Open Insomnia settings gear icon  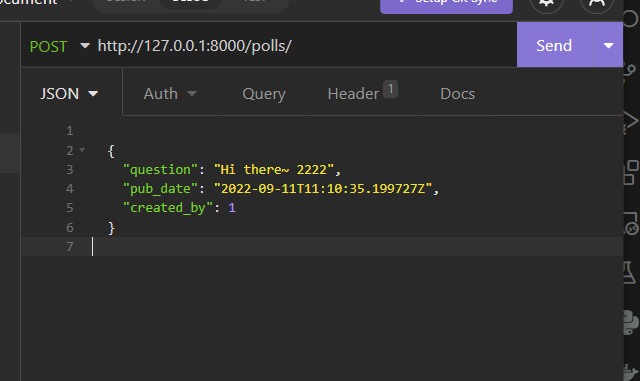point(547,4)
